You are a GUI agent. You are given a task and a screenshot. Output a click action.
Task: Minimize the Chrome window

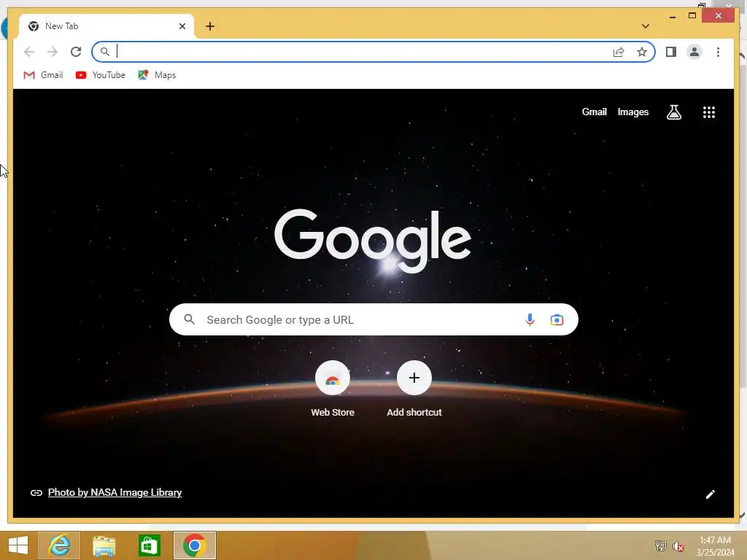672,16
